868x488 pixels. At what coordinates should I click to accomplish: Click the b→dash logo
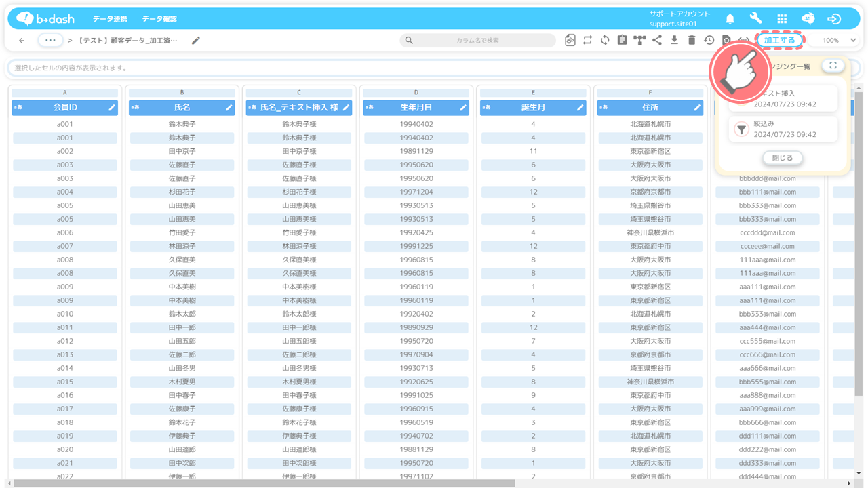(45, 19)
